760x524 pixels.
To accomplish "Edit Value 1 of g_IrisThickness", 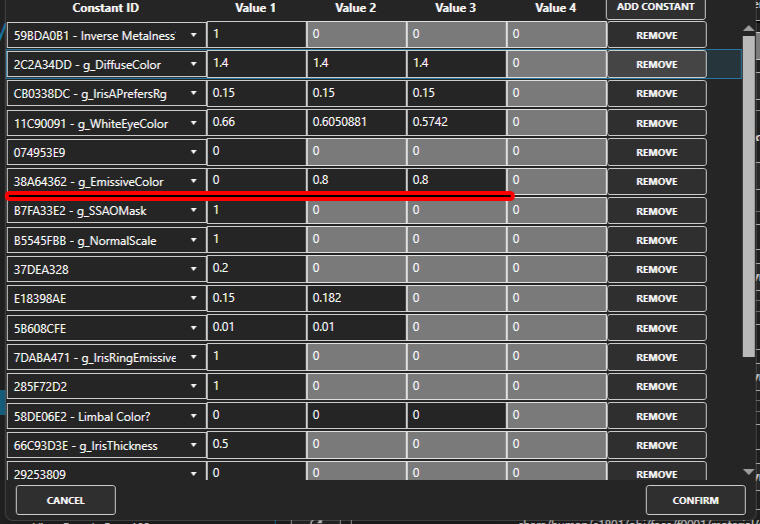I will [255, 445].
